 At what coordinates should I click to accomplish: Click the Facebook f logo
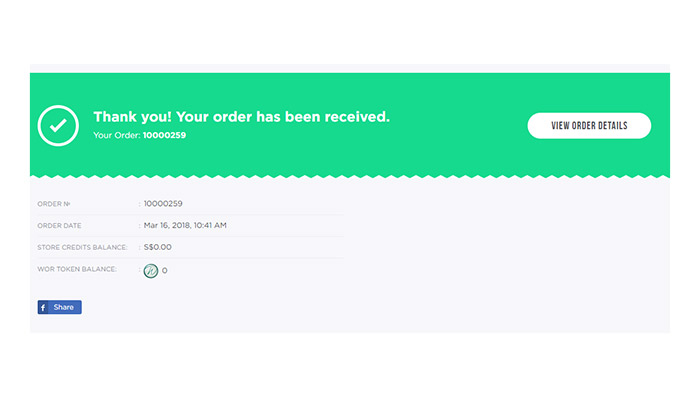pyautogui.click(x=43, y=307)
